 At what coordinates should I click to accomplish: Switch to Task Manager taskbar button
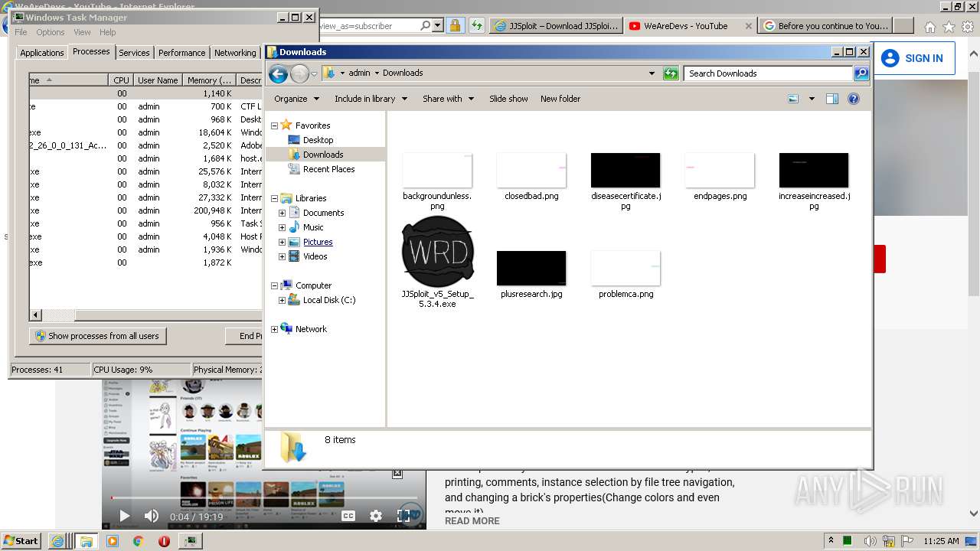[x=191, y=541]
